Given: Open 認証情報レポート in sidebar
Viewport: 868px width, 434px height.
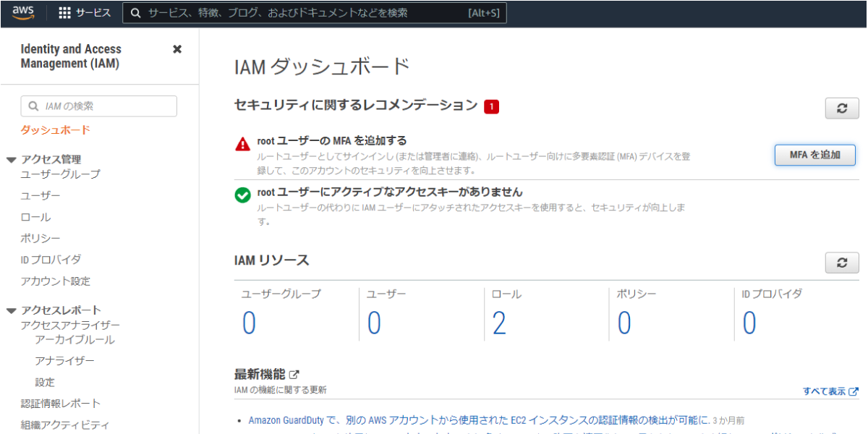Looking at the screenshot, I should tap(61, 403).
